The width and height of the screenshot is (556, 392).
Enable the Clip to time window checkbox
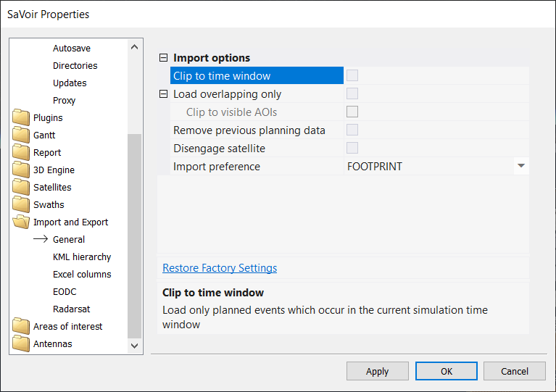pyautogui.click(x=352, y=76)
